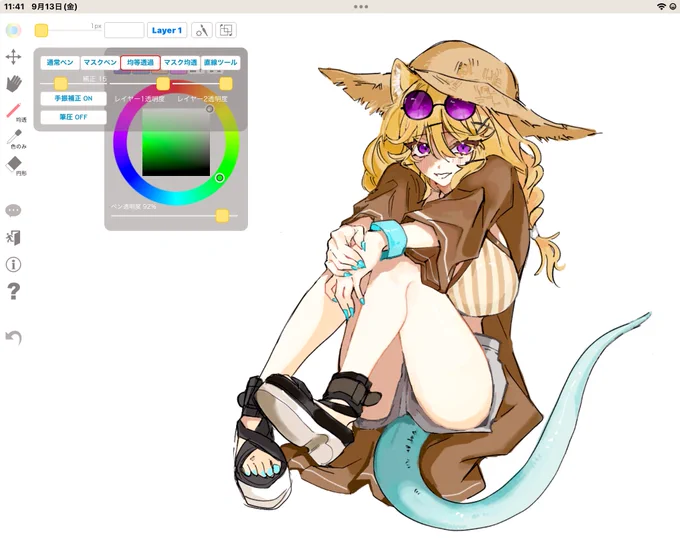
Task: Switch to マスクペン pen mode
Action: (100, 62)
